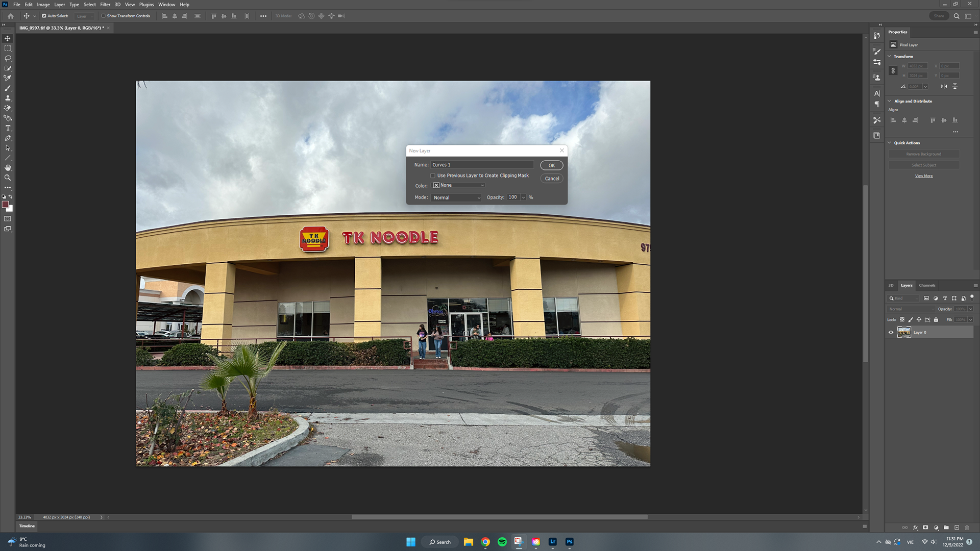
Task: Open Lightroom from the taskbar
Action: [552, 542]
